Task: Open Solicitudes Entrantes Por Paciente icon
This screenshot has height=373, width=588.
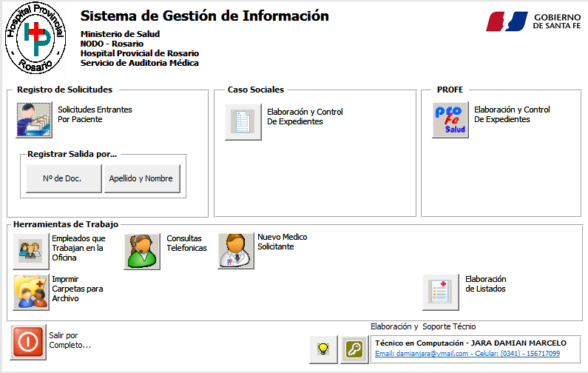Action: 34,120
